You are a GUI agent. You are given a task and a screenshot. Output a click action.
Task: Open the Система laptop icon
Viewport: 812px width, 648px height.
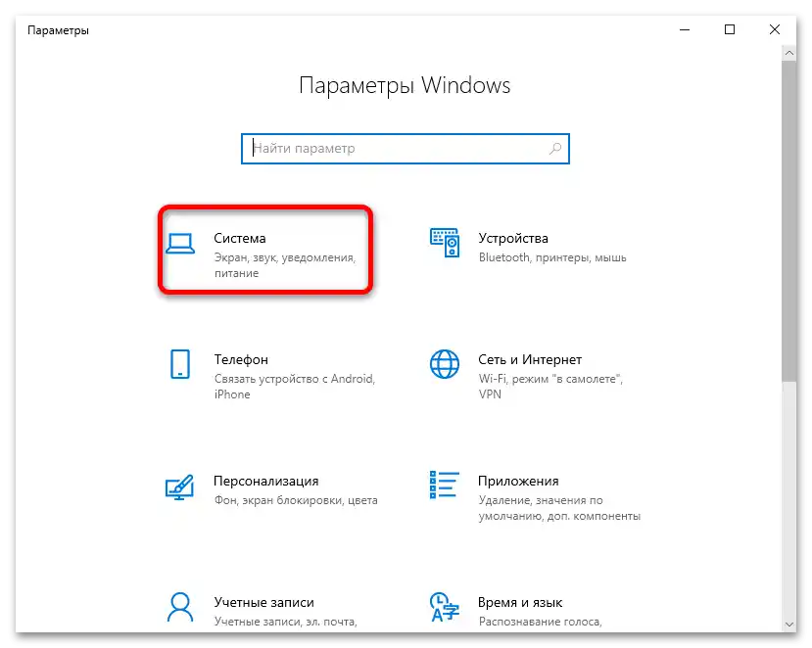tap(180, 244)
